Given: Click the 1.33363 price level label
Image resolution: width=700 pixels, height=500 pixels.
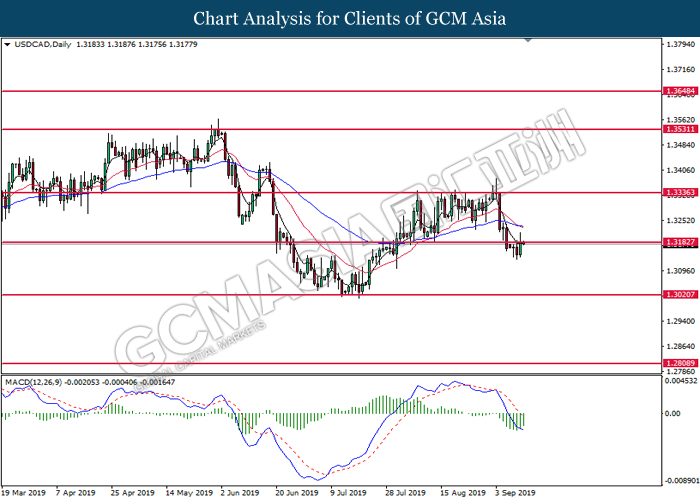Looking at the screenshot, I should point(680,193).
